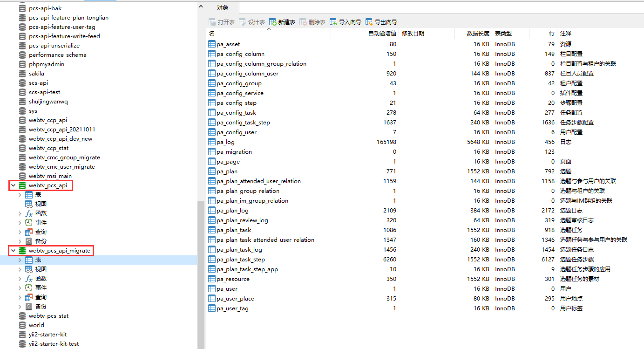Click the 5648 KB data length cell
Screen dimensions: 644x349
point(478,142)
